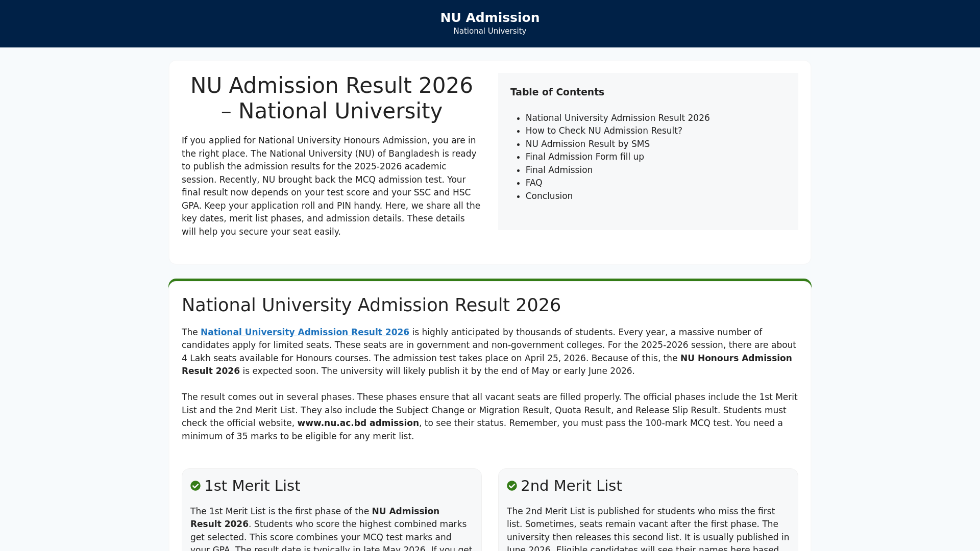980x551 pixels.
Task: Click the green check icon beside 1st Merit List
Action: pyautogui.click(x=195, y=486)
